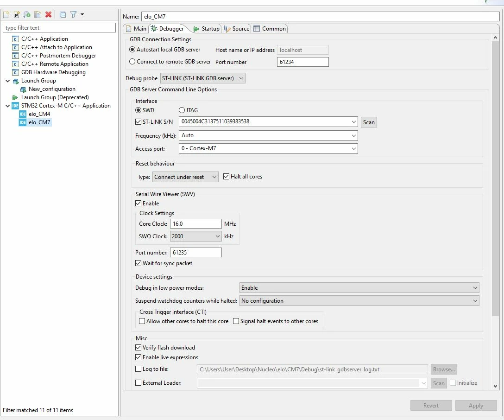Click SWV port number field 61235
Image resolution: width=504 pixels, height=420 pixels.
click(x=196, y=253)
